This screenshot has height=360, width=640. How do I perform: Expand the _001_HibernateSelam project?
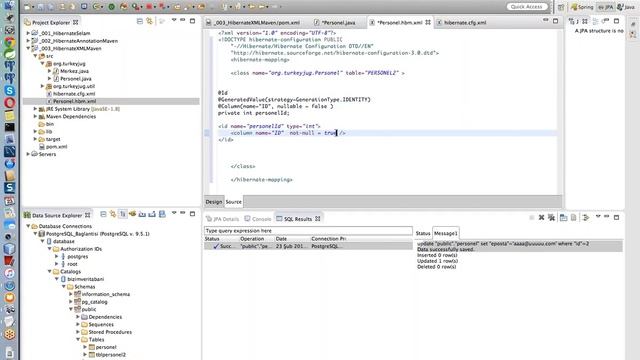pos(28,33)
